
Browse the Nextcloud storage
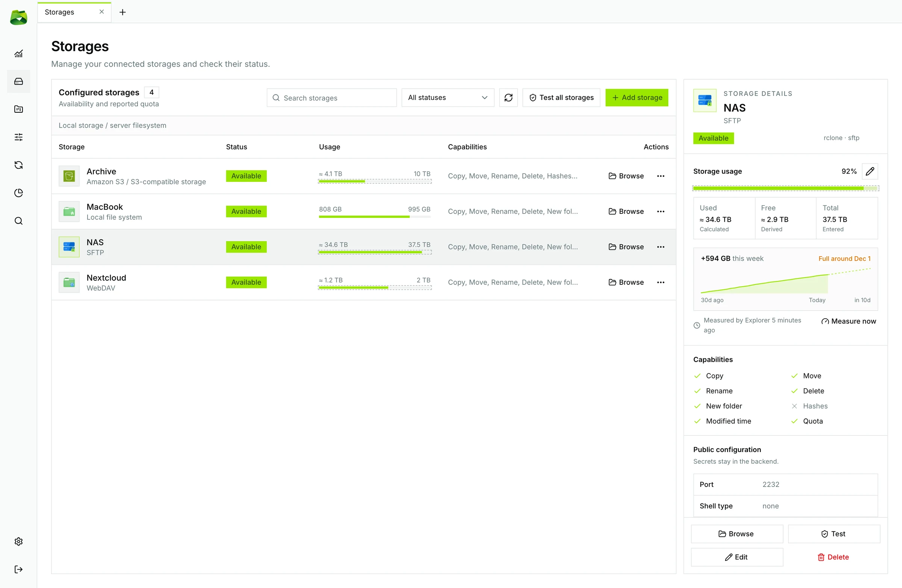coord(626,282)
